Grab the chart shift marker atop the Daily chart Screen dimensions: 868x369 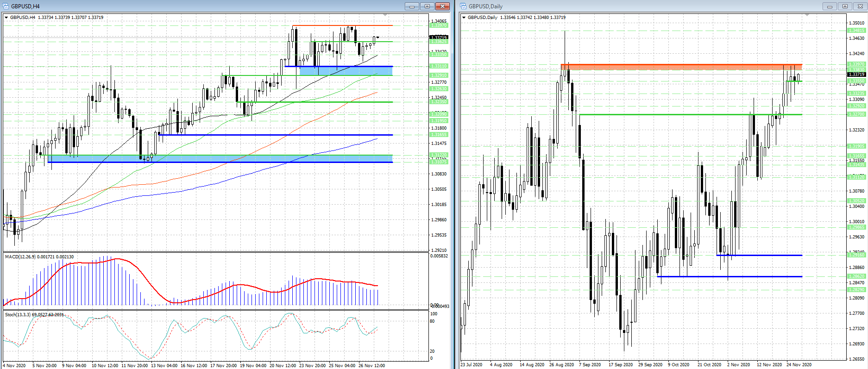(807, 15)
